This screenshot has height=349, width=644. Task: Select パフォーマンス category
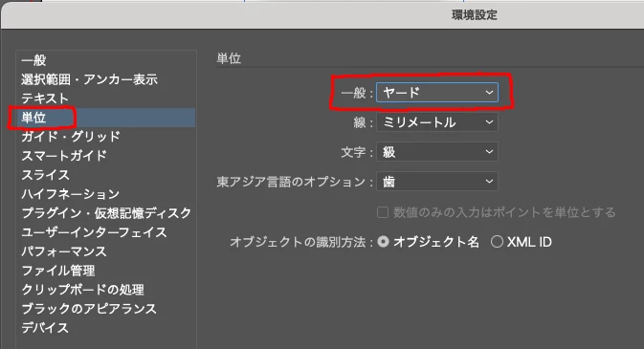(x=64, y=251)
